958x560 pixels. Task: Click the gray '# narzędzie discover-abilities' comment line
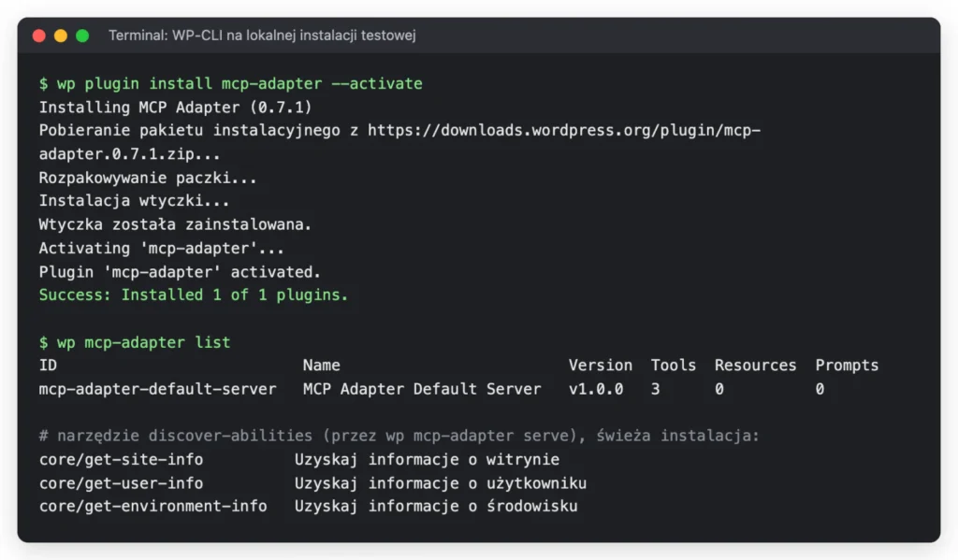[x=399, y=436]
